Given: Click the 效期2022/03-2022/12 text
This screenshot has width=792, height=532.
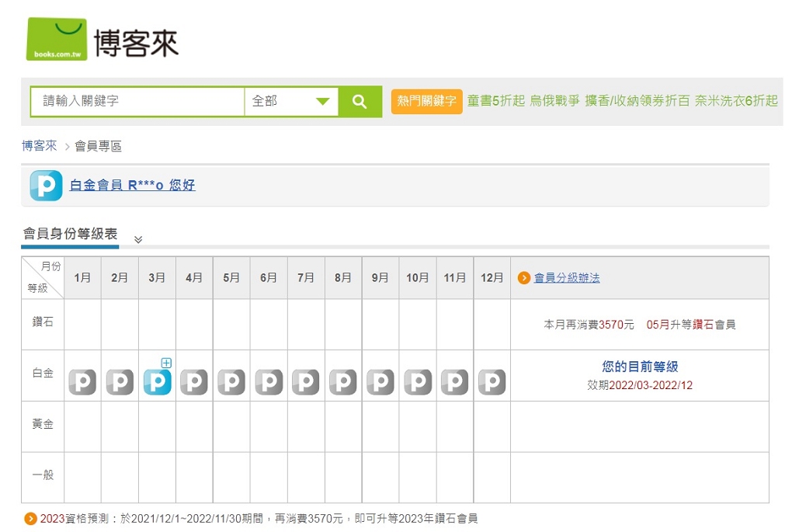Looking at the screenshot, I should (x=640, y=385).
